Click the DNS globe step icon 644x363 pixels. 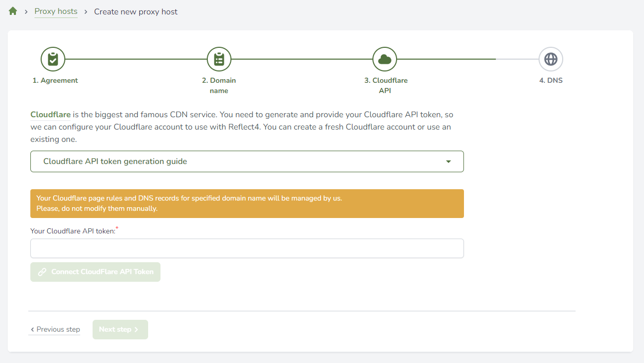click(x=551, y=60)
